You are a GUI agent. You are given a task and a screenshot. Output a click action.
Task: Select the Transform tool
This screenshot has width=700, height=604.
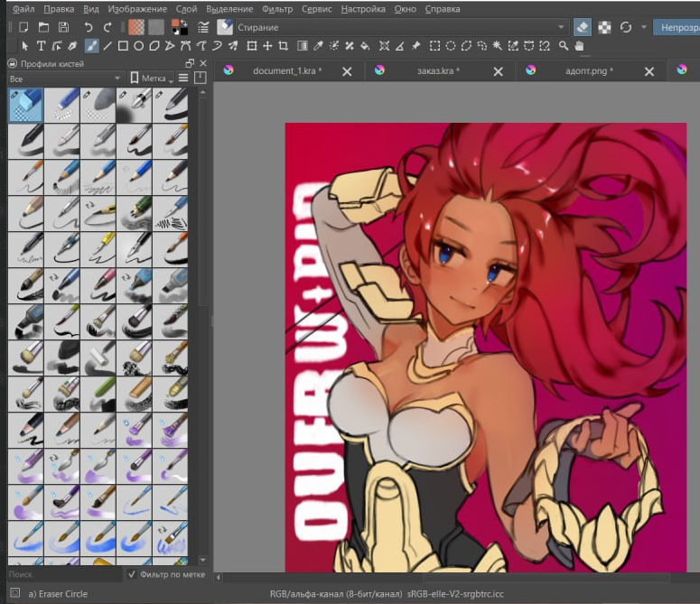[x=252, y=46]
